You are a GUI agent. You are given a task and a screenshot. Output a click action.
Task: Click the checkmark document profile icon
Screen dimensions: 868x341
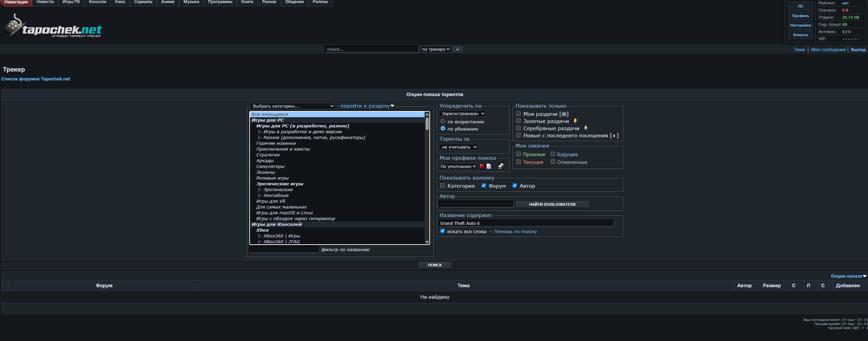(x=489, y=166)
